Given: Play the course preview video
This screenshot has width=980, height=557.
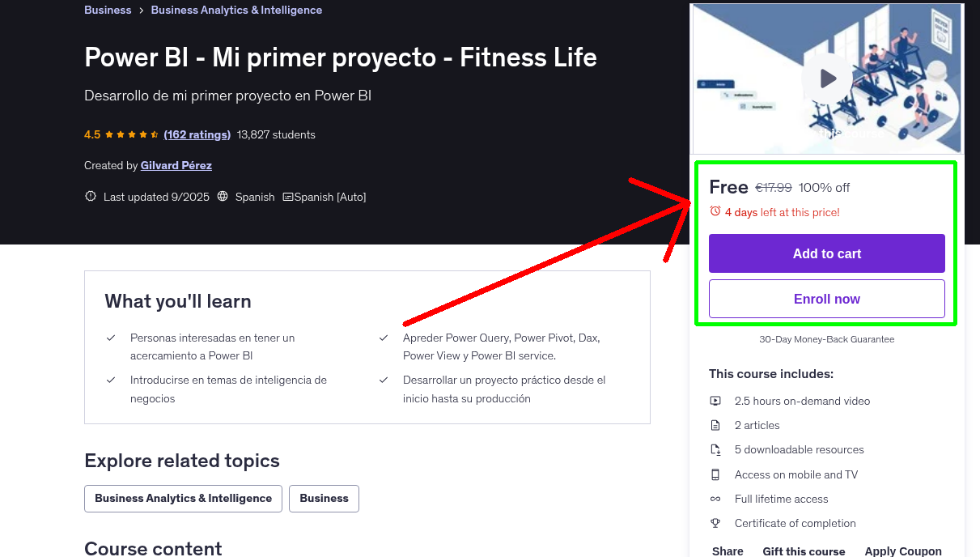Looking at the screenshot, I should pyautogui.click(x=826, y=78).
